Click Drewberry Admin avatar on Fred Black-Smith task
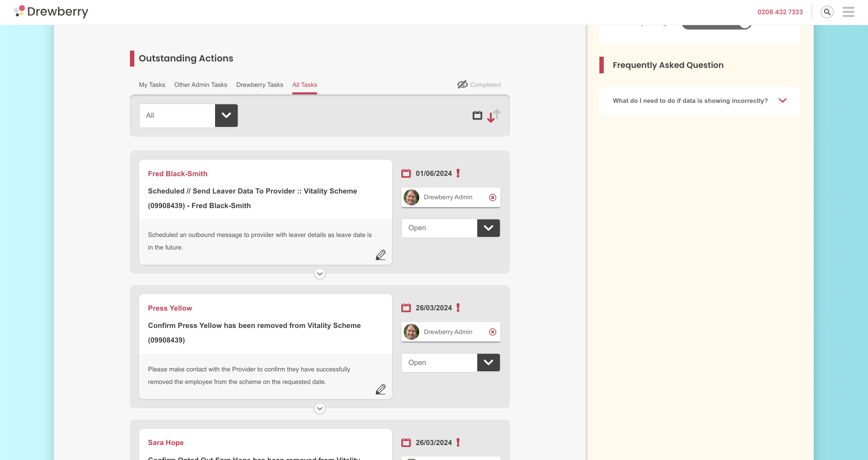Image resolution: width=868 pixels, height=460 pixels. click(411, 197)
